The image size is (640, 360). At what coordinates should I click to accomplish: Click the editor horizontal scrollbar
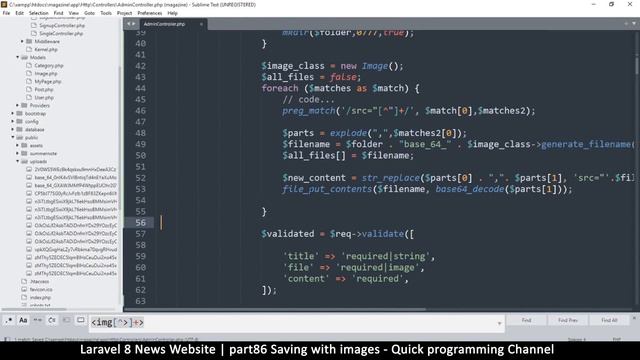(x=275, y=309)
